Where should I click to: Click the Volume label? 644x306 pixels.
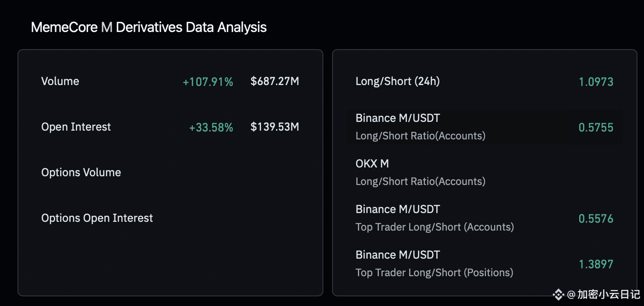60,81
